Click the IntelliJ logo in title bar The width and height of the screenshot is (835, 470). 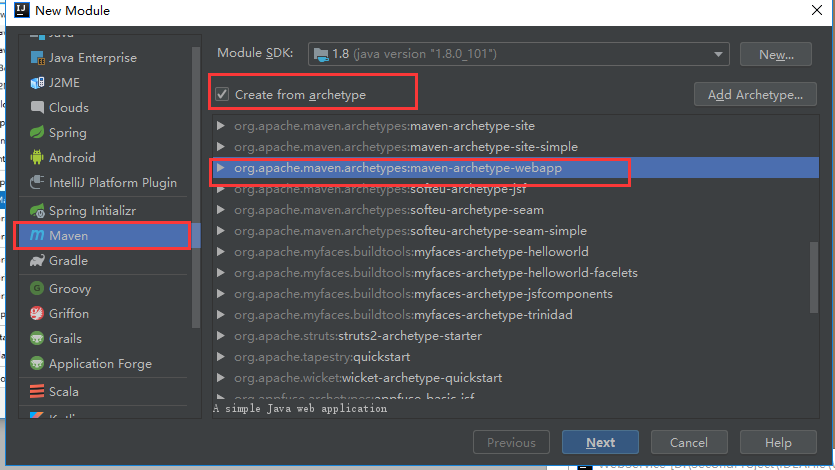[22, 10]
